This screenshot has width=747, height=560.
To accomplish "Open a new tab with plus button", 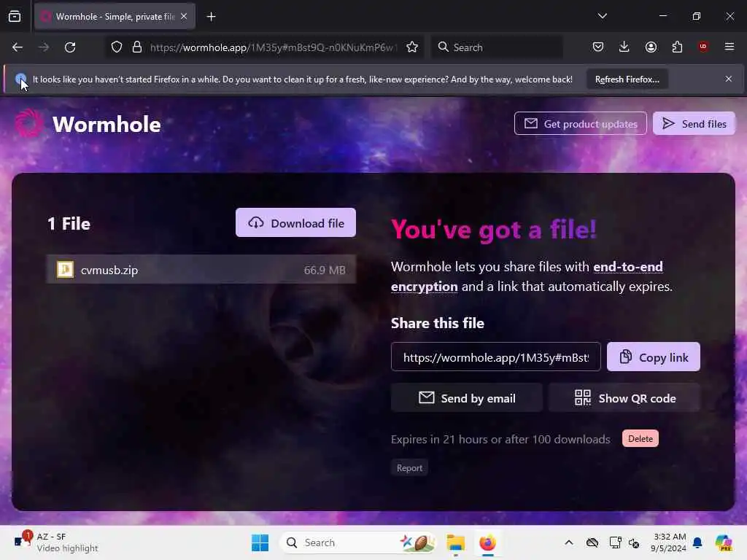I will click(211, 17).
